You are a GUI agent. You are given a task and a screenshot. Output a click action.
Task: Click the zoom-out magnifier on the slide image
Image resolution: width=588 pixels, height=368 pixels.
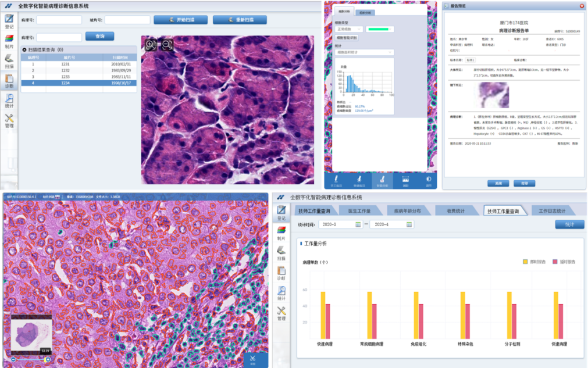point(166,45)
